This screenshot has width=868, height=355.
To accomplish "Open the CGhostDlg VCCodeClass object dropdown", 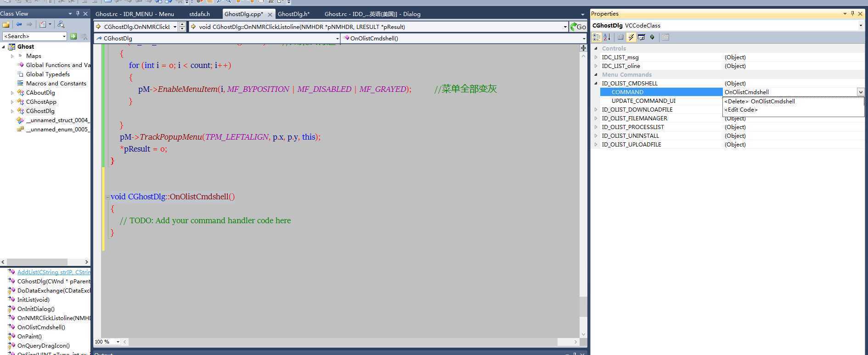I will pos(861,26).
